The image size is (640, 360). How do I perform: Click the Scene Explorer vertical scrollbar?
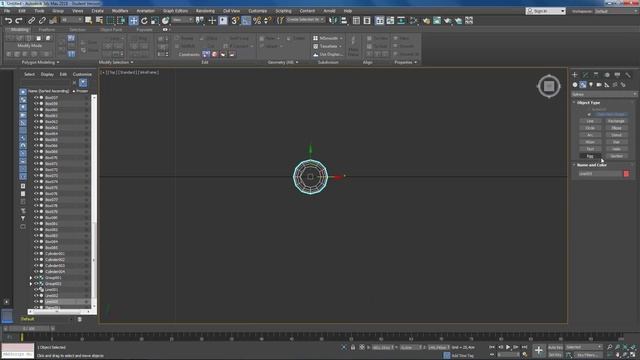pos(94,202)
